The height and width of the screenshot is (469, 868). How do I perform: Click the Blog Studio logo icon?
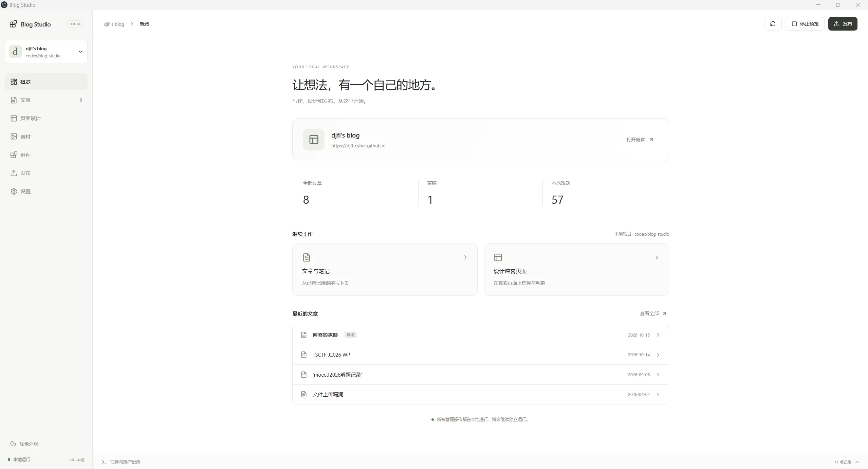(13, 24)
